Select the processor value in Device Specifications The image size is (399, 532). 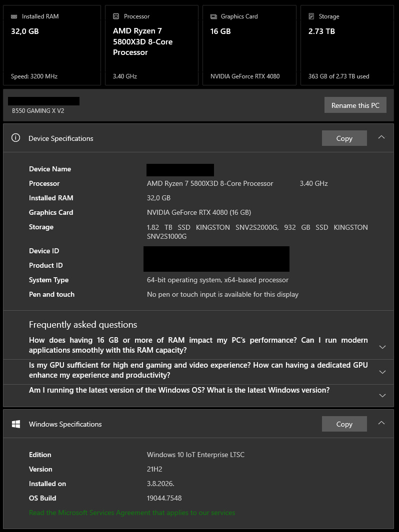coord(210,183)
